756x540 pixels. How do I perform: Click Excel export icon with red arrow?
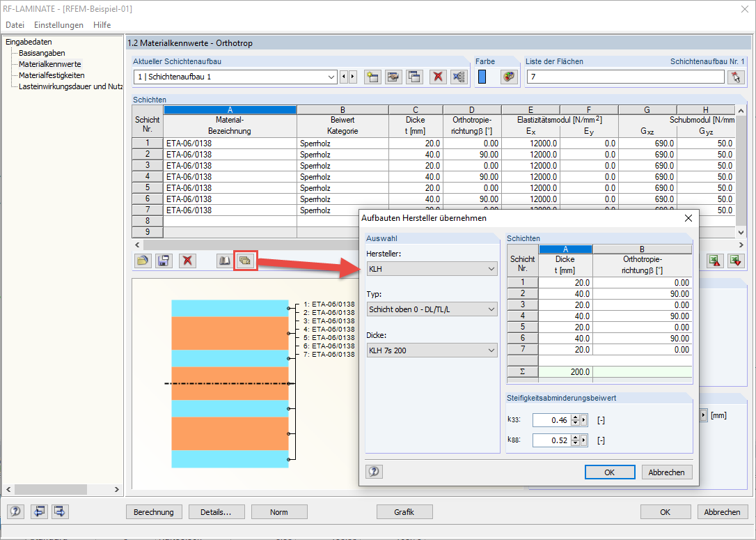pos(714,261)
